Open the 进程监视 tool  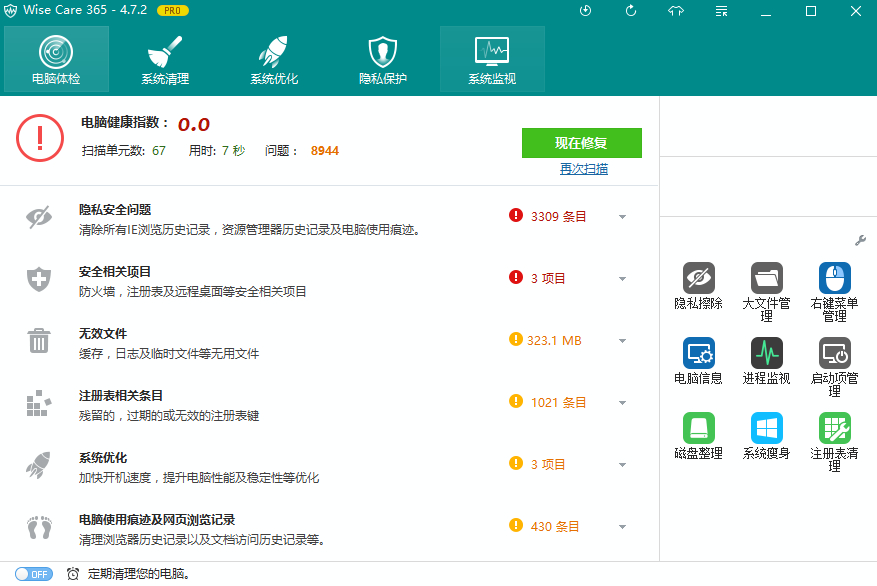766,361
